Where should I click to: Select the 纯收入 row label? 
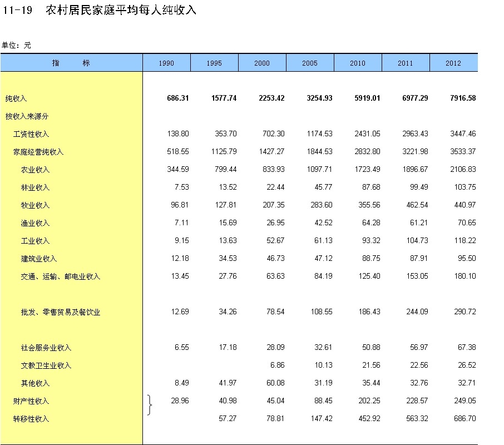[x=16, y=98]
